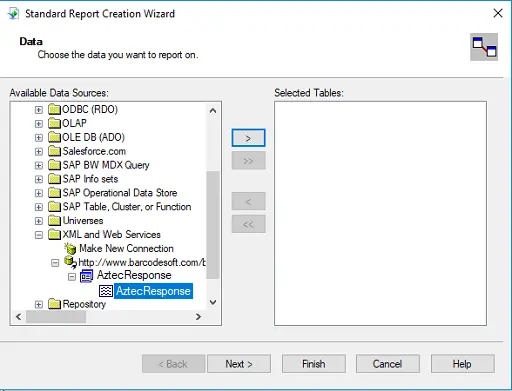The image size is (512, 391).
Task: Select the OLE DB (ADO) label
Action: click(x=93, y=137)
